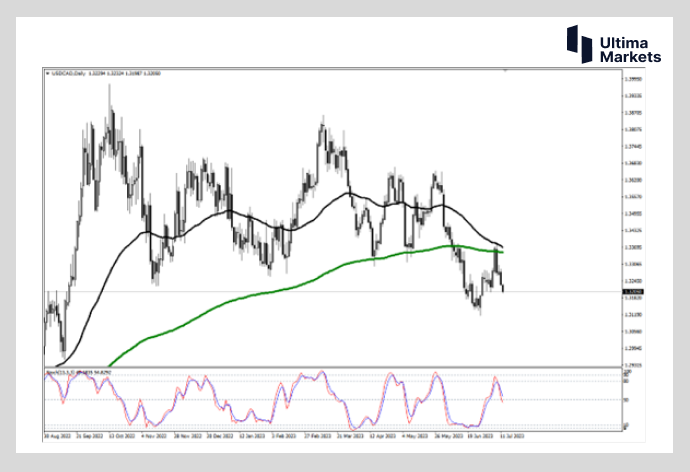
Task: Click the '30 Aug 2022' date label
Action: click(x=57, y=436)
